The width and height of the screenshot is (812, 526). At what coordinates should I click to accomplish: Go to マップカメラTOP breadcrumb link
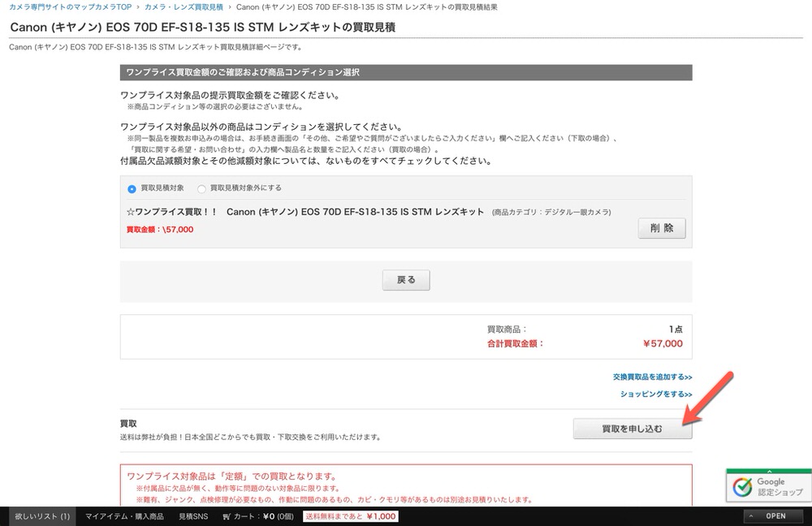[x=71, y=6]
